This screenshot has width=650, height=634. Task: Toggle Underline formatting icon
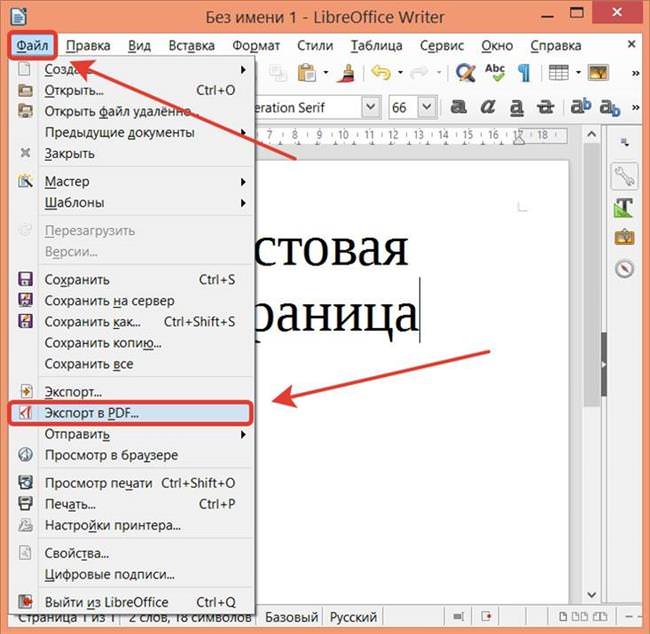517,107
